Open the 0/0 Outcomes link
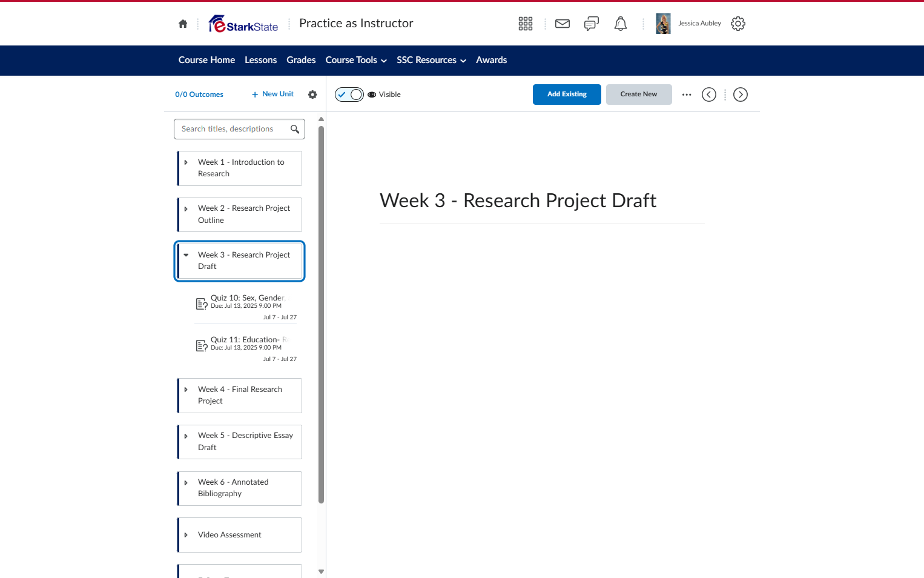The width and height of the screenshot is (924, 578). pyautogui.click(x=199, y=95)
